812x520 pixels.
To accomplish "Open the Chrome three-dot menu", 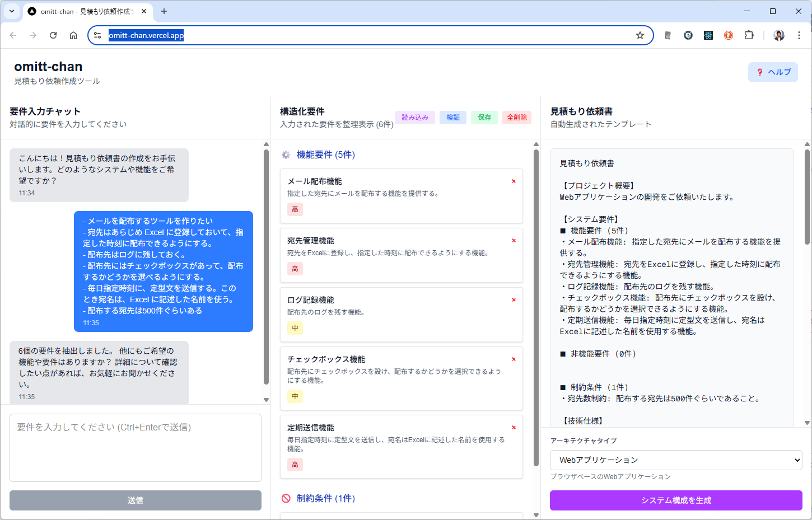I will click(x=799, y=35).
